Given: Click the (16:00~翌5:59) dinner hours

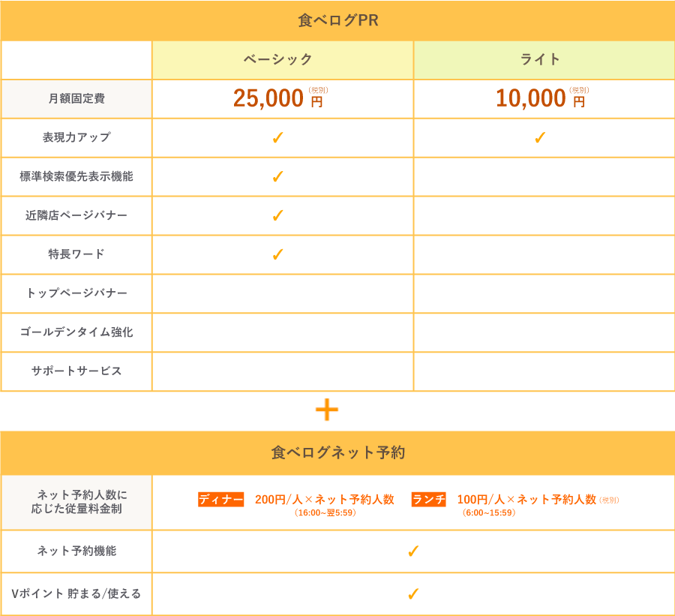Looking at the screenshot, I should coord(325,513).
